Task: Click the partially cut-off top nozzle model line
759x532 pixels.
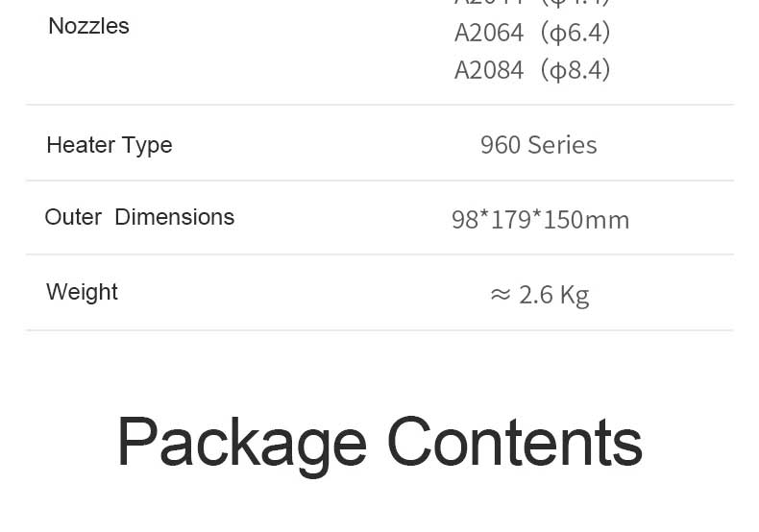Action: click(532, 4)
